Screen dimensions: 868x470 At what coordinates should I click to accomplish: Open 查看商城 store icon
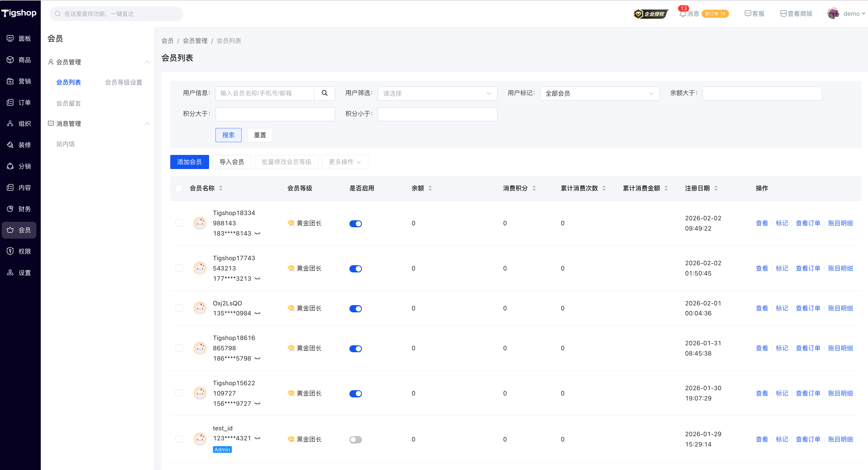[783, 14]
